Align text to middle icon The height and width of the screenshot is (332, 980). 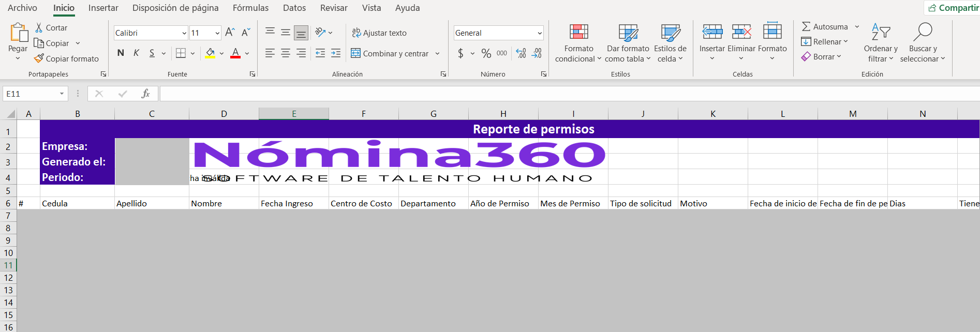(286, 33)
